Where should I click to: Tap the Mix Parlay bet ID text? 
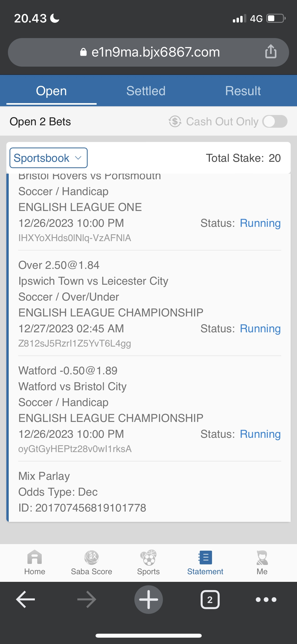tap(82, 508)
